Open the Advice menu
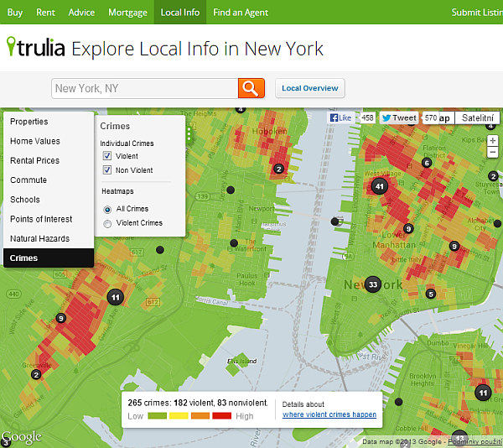This screenshot has width=503, height=448. 81,13
